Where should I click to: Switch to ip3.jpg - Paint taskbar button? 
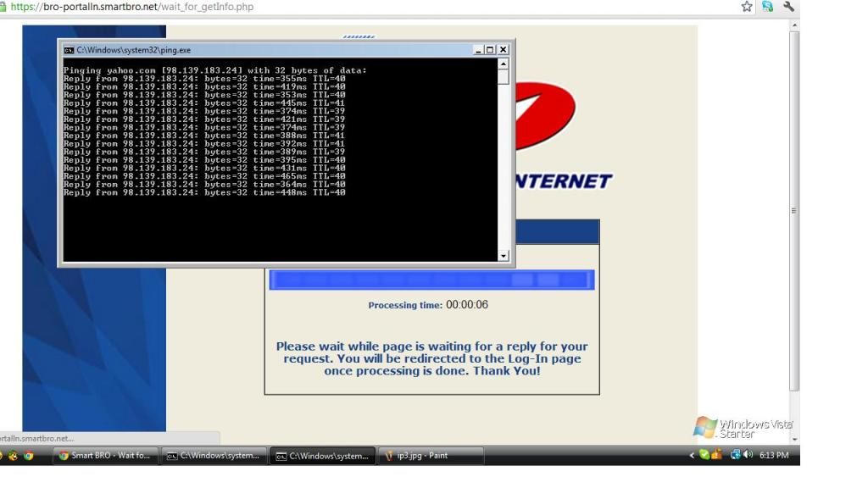point(431,456)
